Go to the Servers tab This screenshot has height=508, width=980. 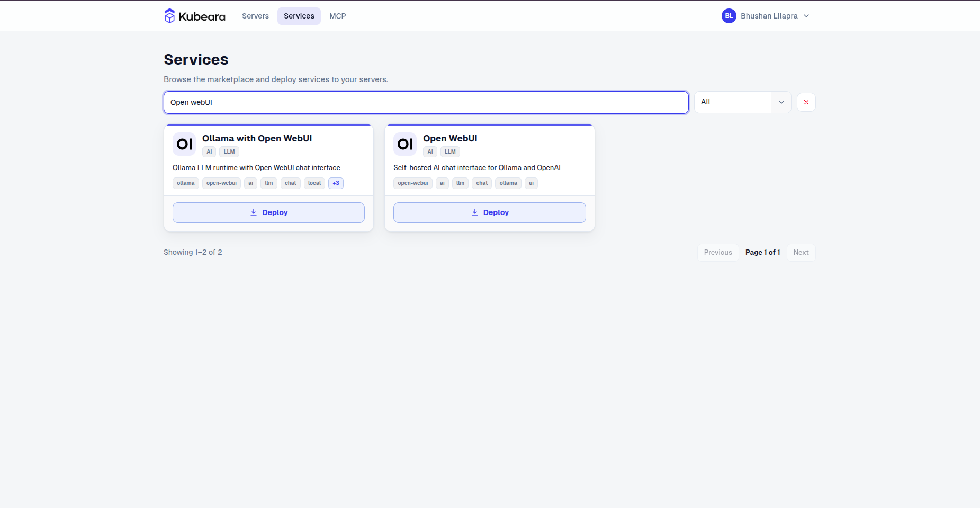[255, 16]
